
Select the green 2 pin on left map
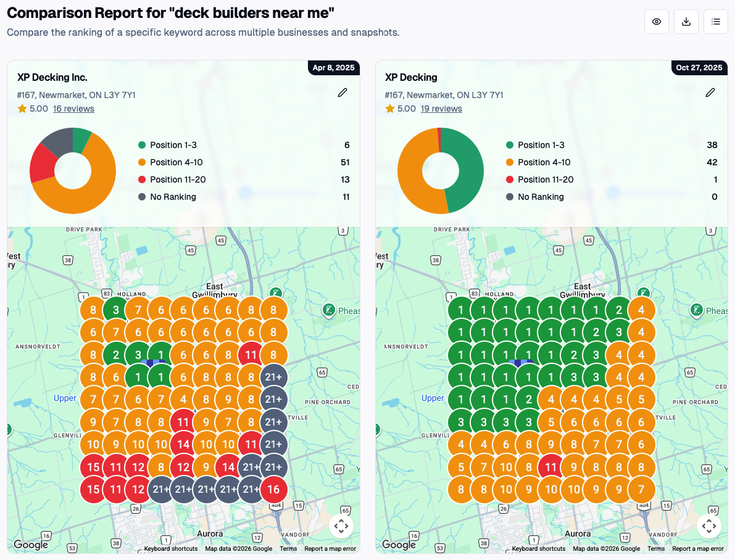pos(116,355)
